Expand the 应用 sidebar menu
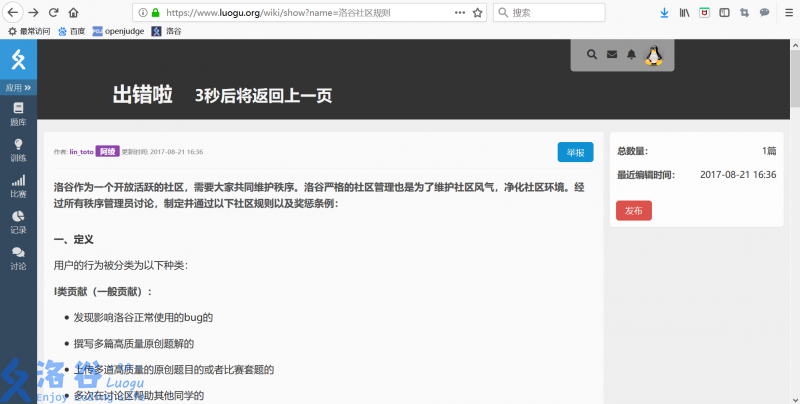Screen dimensions: 800x404 click(x=18, y=88)
